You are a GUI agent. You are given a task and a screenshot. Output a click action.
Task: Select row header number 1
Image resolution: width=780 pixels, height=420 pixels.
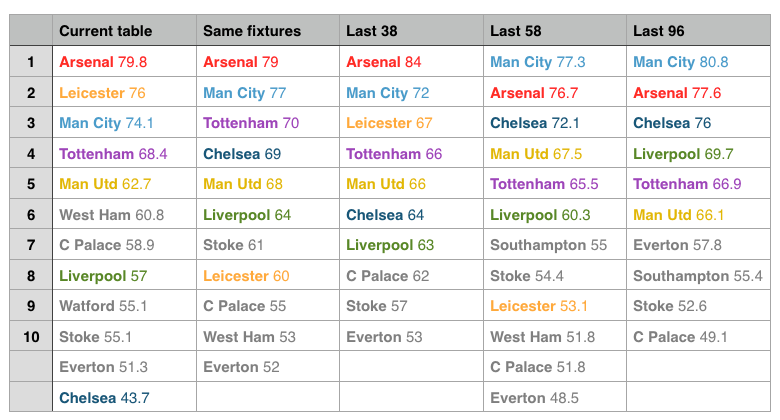[31, 62]
